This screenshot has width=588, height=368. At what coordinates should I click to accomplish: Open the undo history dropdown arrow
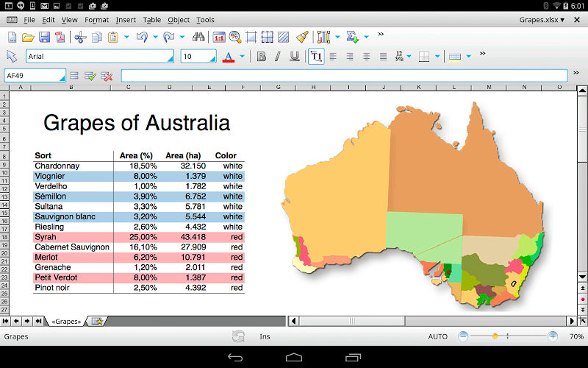coord(155,37)
